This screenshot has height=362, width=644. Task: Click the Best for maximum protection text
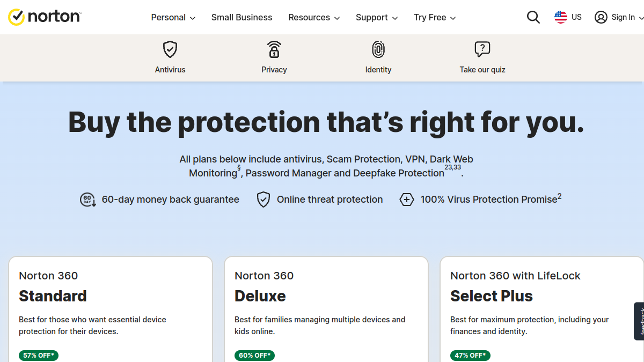click(530, 326)
